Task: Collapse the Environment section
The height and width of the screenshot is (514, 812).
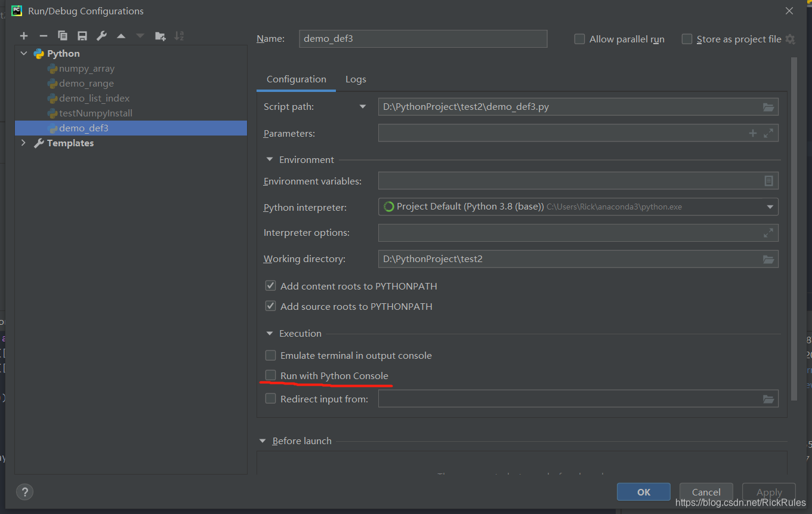Action: tap(269, 160)
